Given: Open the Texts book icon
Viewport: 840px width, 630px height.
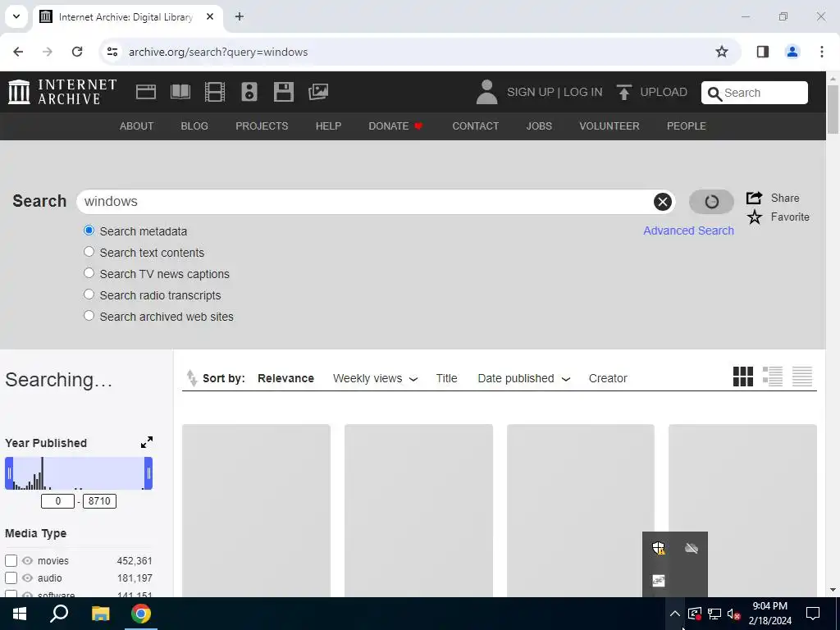Looking at the screenshot, I should click(x=180, y=92).
